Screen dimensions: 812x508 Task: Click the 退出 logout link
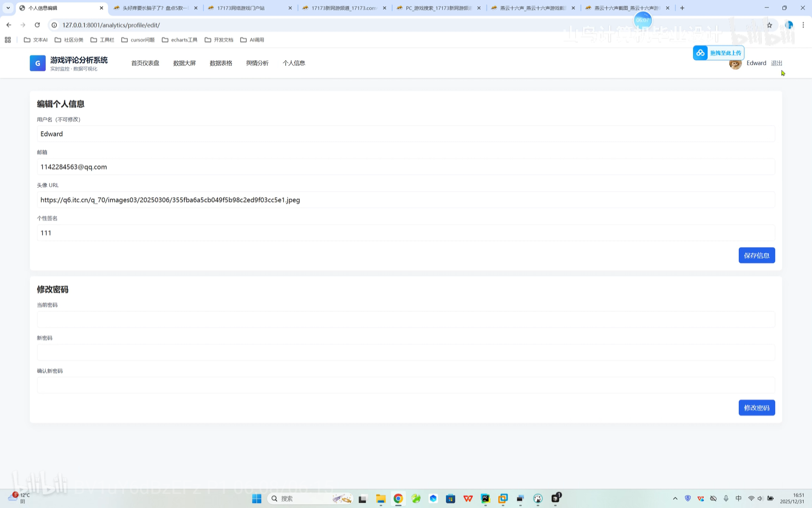[776, 63]
